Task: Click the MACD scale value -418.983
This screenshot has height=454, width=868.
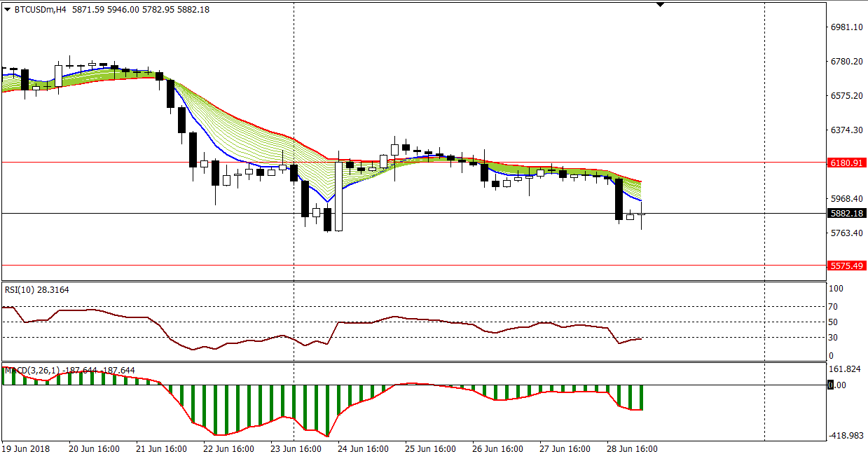Action: (x=846, y=436)
